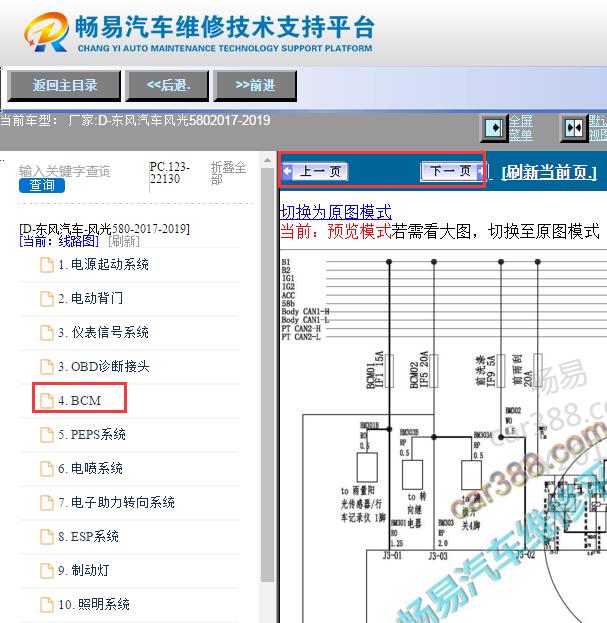
Task: Click the PC.123-22130 text
Action: pos(169,172)
